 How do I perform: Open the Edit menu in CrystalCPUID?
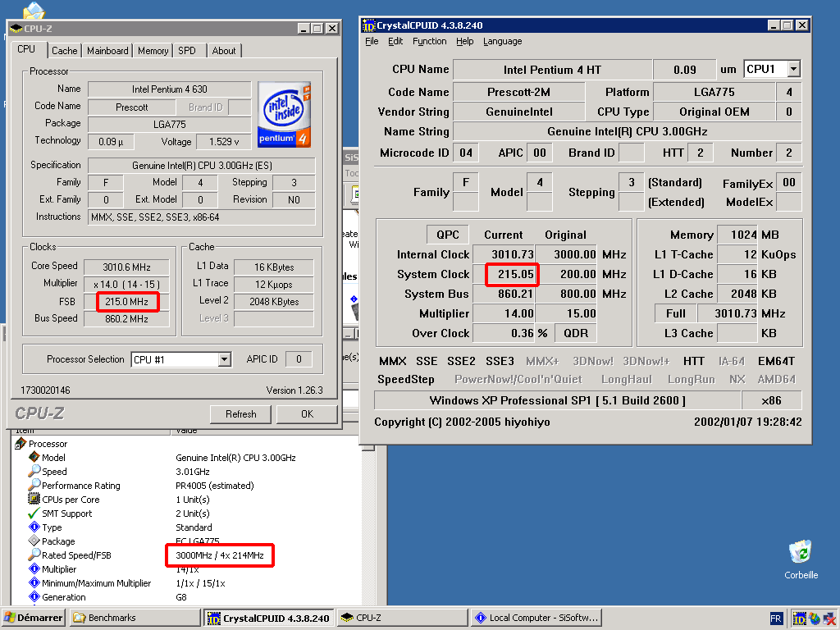point(395,41)
